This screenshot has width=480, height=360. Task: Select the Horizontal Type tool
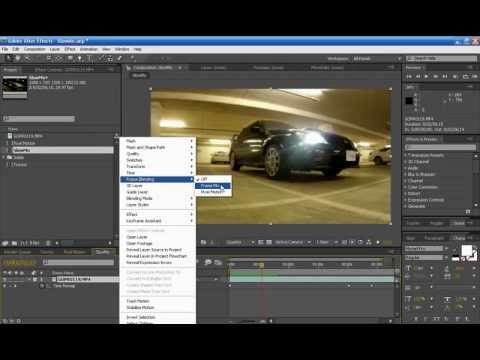pos(89,59)
